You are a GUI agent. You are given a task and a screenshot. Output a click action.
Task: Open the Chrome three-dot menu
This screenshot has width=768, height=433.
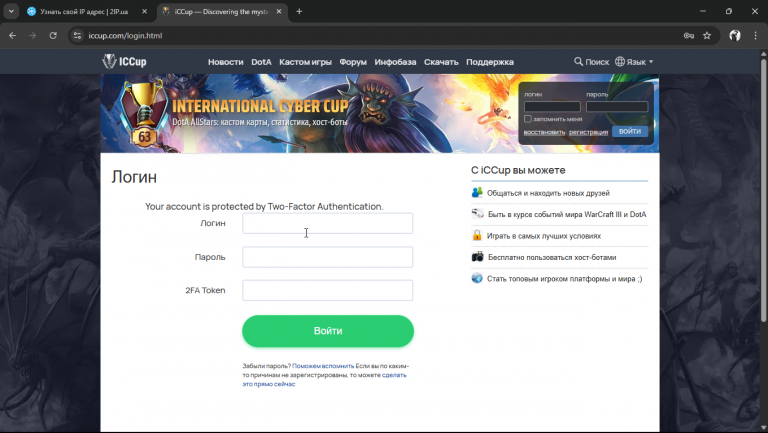(x=755, y=35)
